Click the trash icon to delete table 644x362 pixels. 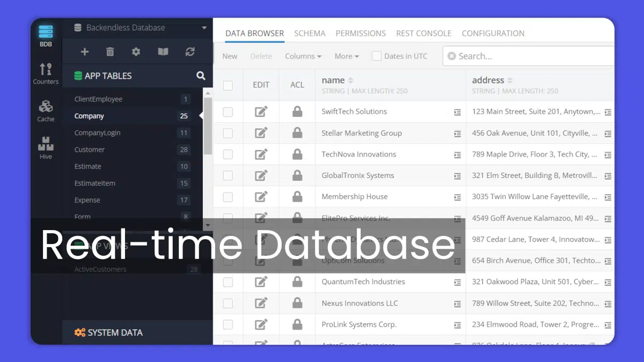pyautogui.click(x=110, y=51)
